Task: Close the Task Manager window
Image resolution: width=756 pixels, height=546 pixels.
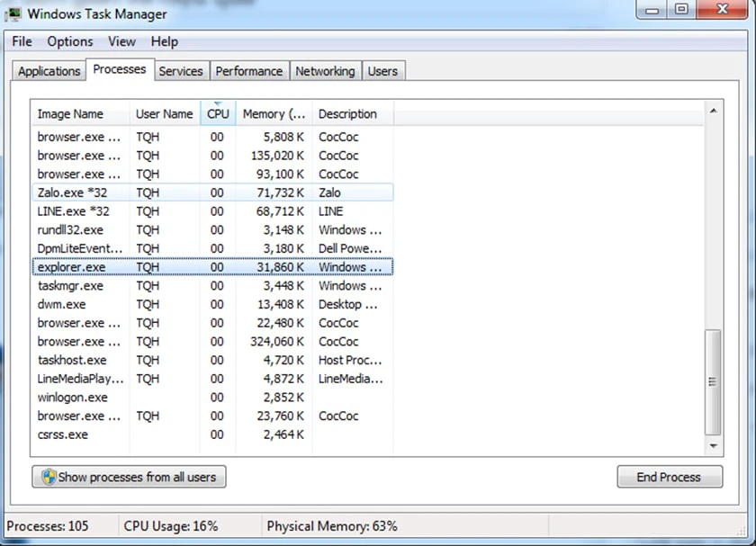Action: tap(722, 10)
